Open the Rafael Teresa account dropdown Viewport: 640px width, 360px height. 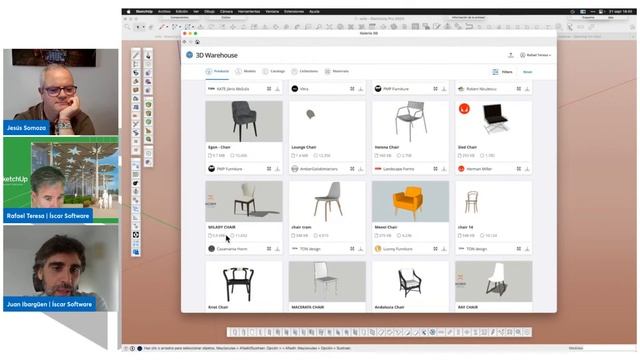(x=536, y=55)
